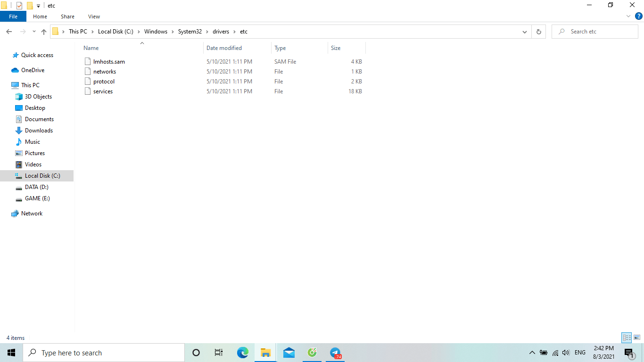Open the Help question mark icon
The width and height of the screenshot is (644, 362).
[x=638, y=16]
